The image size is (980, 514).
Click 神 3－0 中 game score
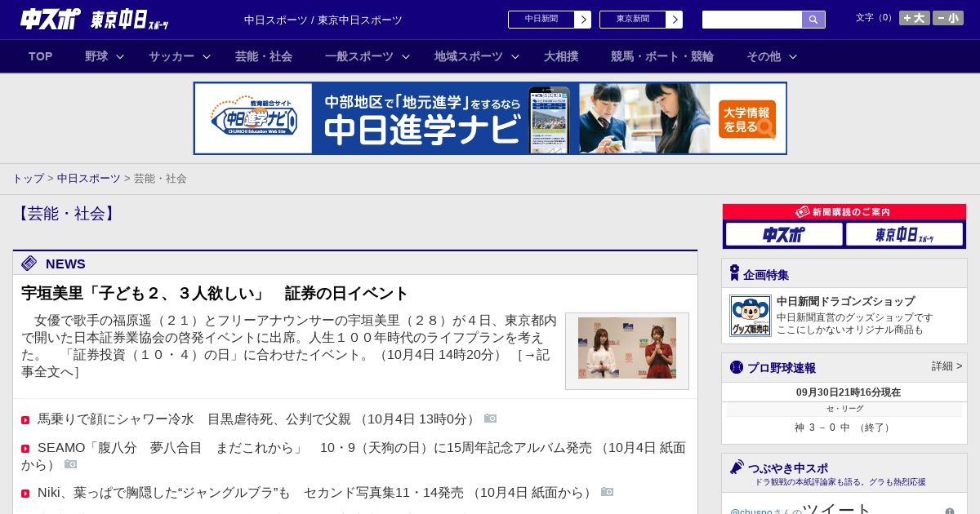(x=844, y=428)
